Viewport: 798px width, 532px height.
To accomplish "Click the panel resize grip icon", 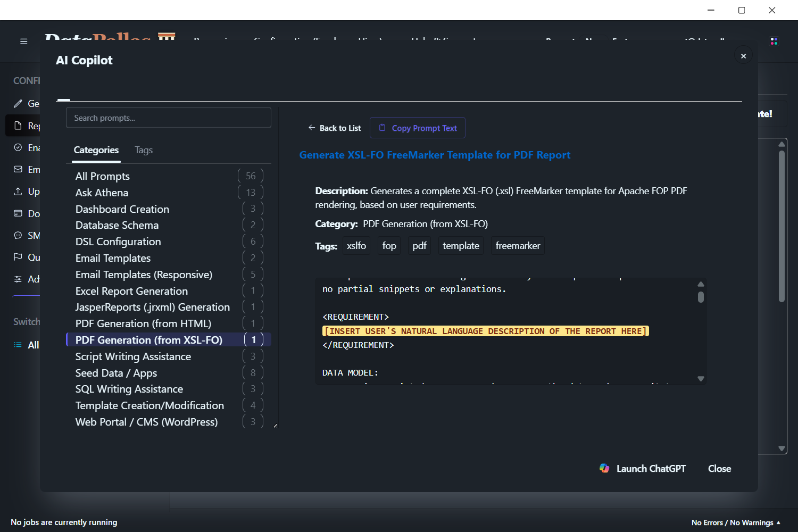I will point(275,426).
